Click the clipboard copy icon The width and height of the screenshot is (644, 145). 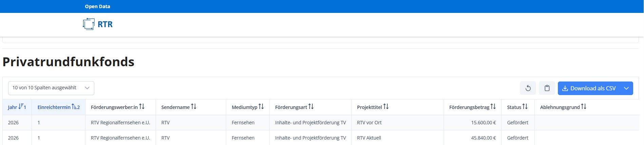547,88
